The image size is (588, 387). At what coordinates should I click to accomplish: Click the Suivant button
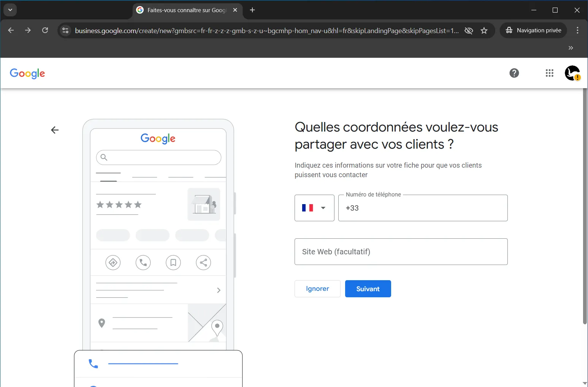[x=368, y=289]
